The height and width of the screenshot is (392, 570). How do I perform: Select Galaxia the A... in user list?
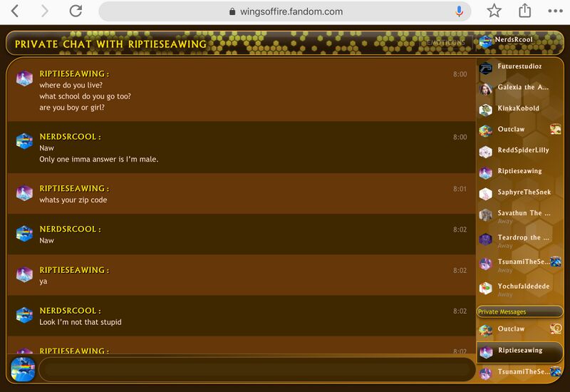[522, 88]
